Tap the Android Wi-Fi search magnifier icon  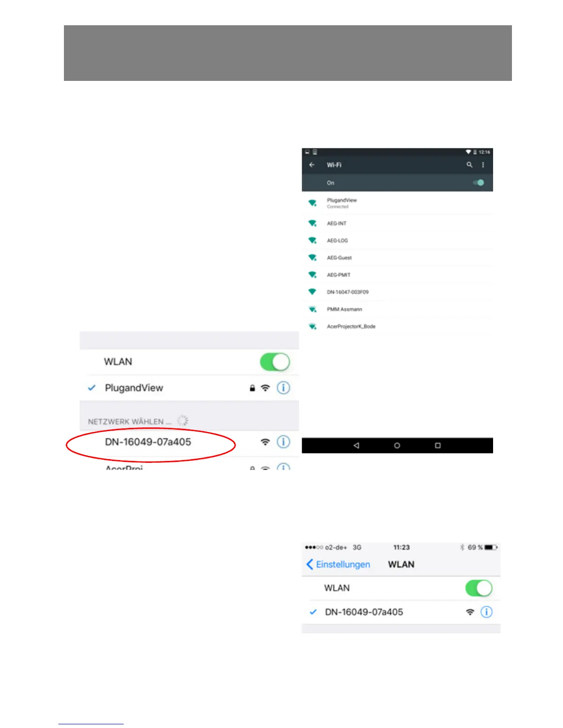tap(469, 165)
